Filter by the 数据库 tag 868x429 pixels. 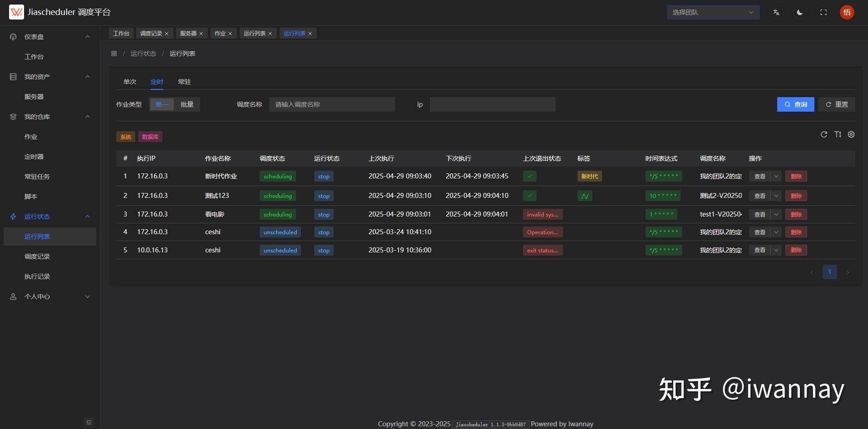pyautogui.click(x=150, y=137)
